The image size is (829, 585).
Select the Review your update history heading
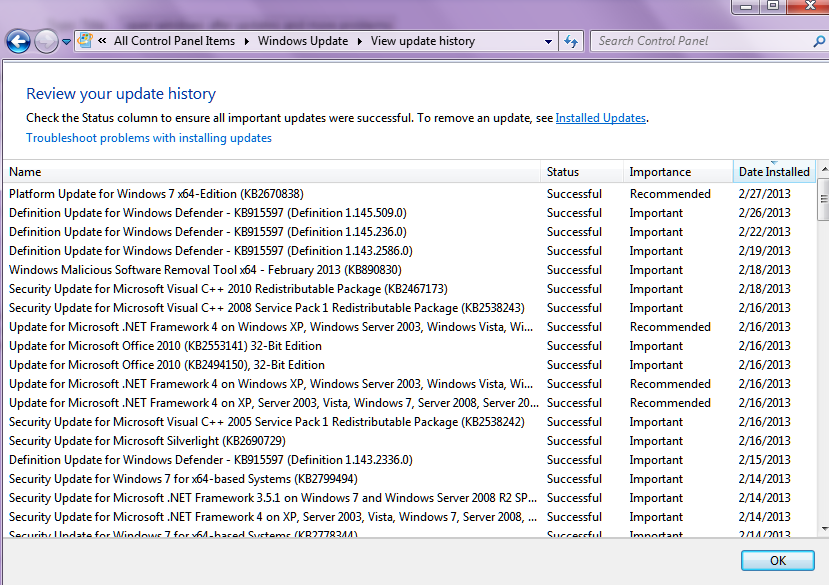click(121, 94)
